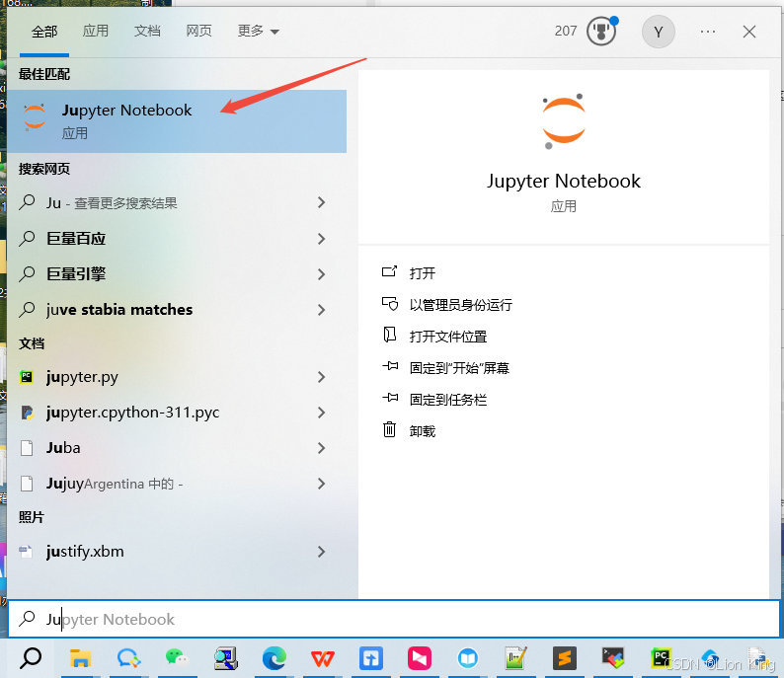Expand the juve stabia matches chevron
Image resolution: width=784 pixels, height=678 pixels.
(322, 309)
